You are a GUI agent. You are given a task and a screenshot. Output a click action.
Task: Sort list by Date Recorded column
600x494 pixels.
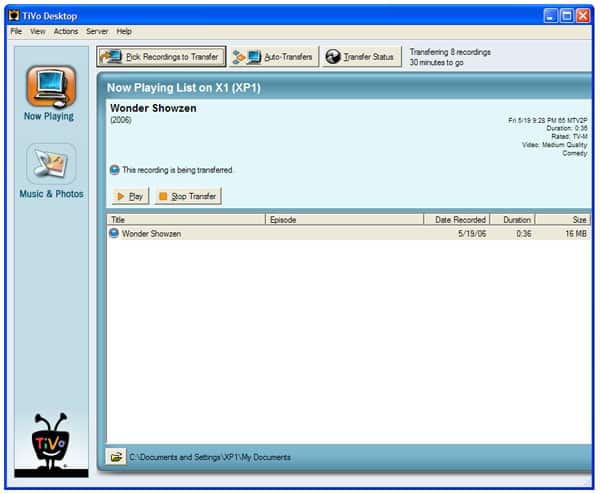click(x=456, y=219)
